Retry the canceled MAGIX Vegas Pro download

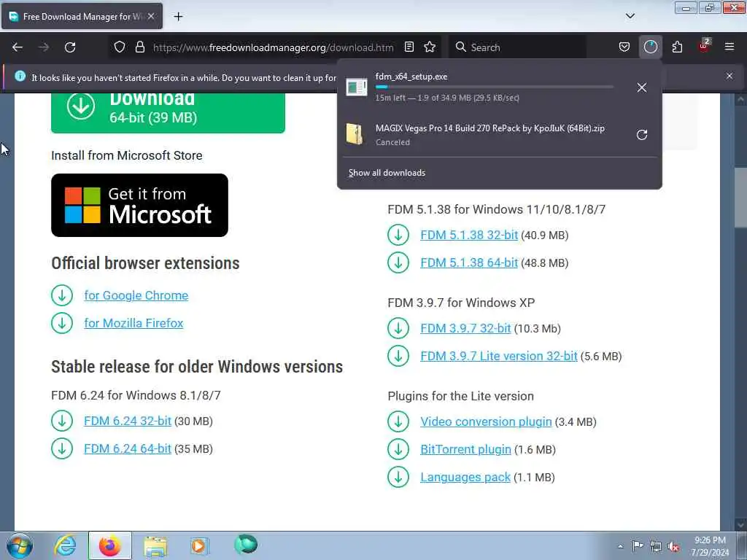pyautogui.click(x=642, y=135)
